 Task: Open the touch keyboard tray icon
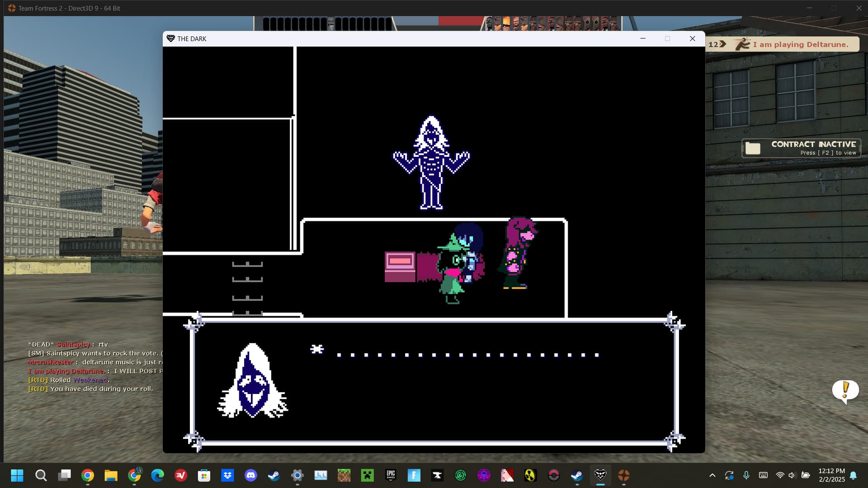[x=763, y=475]
